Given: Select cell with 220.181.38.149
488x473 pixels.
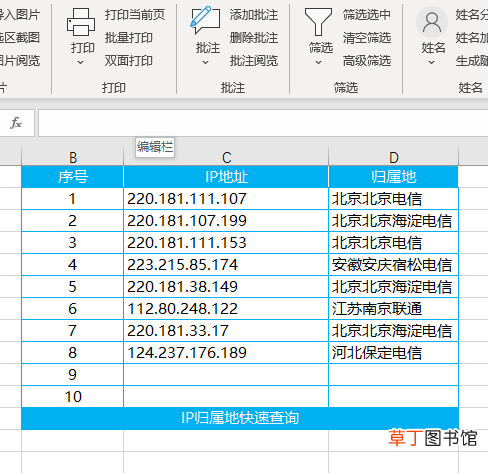Looking at the screenshot, I should [226, 287].
